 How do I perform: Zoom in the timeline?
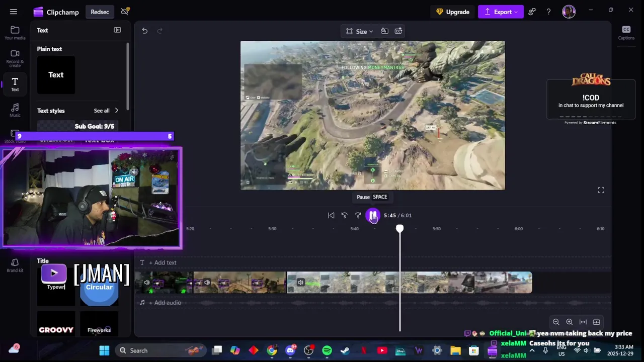569,322
